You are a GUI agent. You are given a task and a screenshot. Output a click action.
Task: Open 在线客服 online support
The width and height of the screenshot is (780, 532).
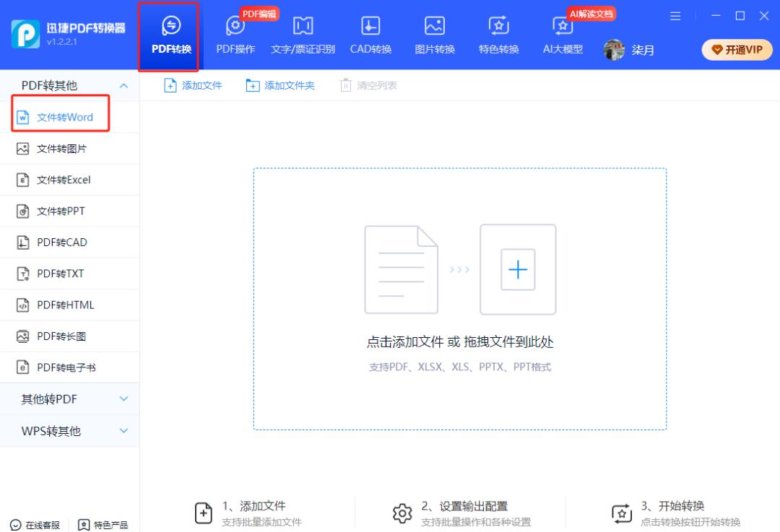[35, 525]
